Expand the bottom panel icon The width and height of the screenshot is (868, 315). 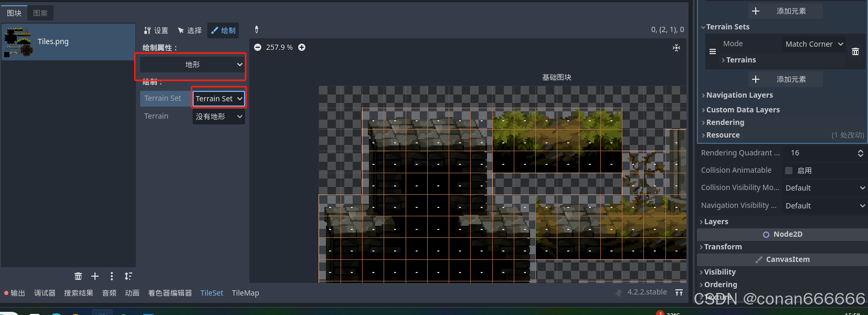[x=679, y=292]
